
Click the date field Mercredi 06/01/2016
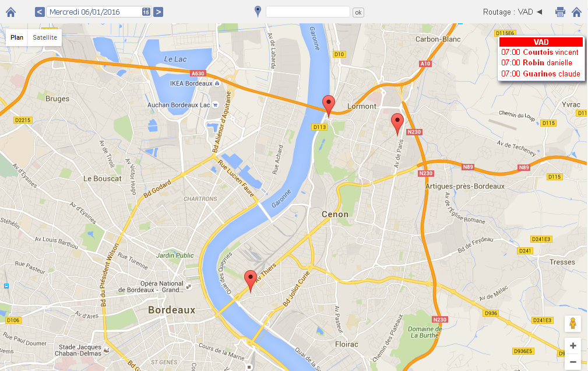(94, 12)
